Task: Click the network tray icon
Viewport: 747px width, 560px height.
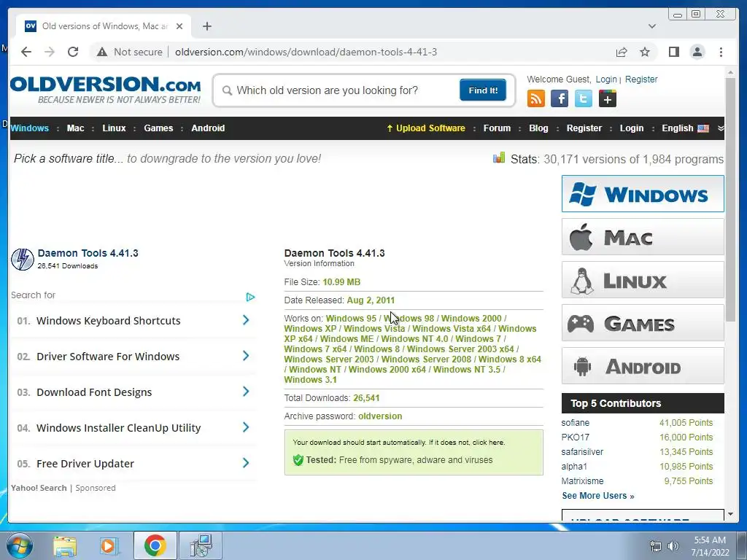Action: point(656,546)
